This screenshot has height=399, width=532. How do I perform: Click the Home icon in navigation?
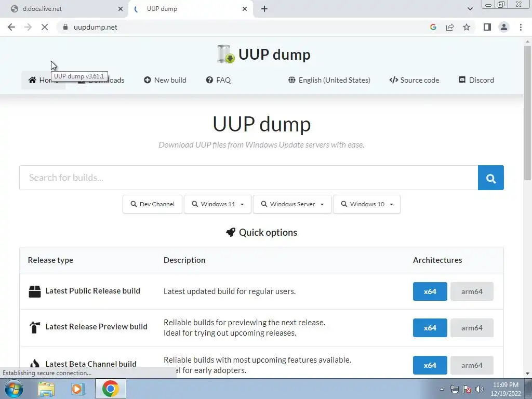(32, 80)
